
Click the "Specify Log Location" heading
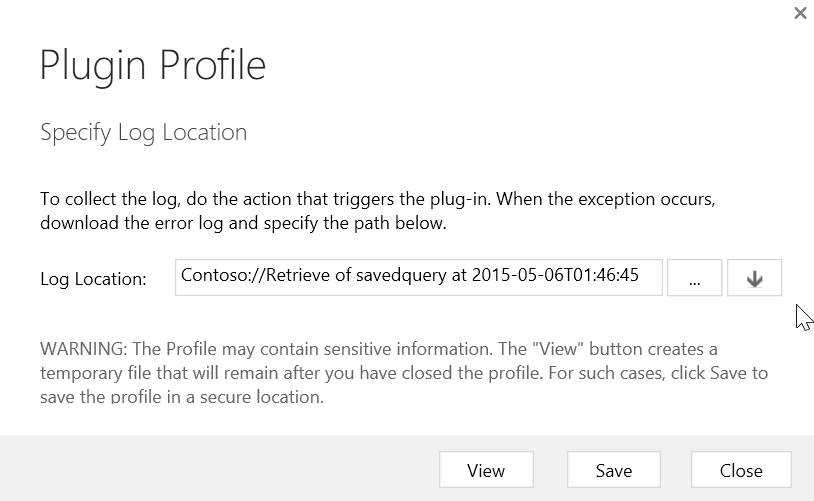143,132
